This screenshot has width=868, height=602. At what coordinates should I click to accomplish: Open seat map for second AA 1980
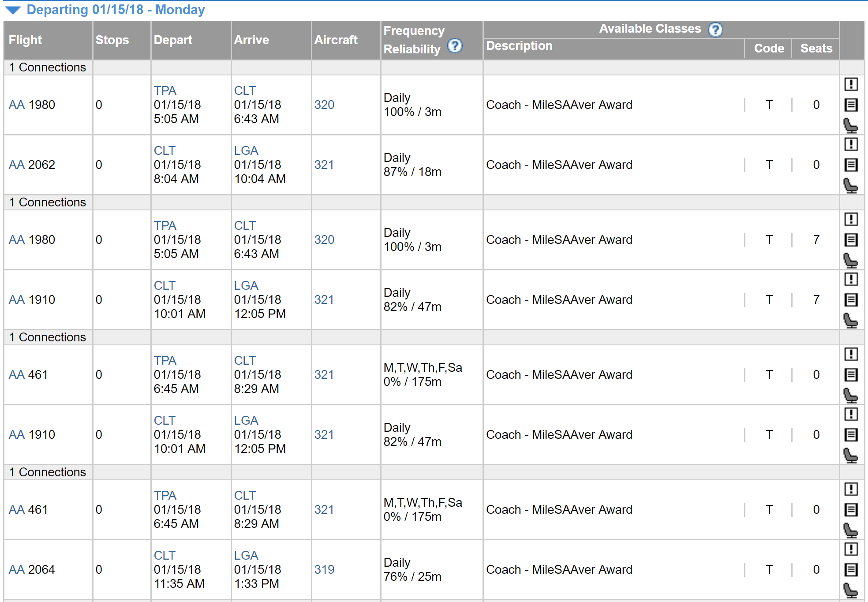(x=851, y=261)
